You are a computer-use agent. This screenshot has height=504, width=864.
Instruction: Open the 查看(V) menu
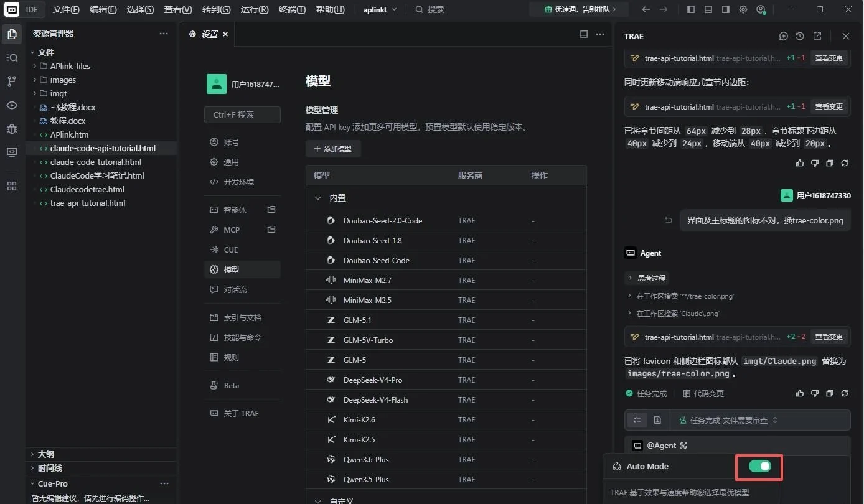pos(178,9)
